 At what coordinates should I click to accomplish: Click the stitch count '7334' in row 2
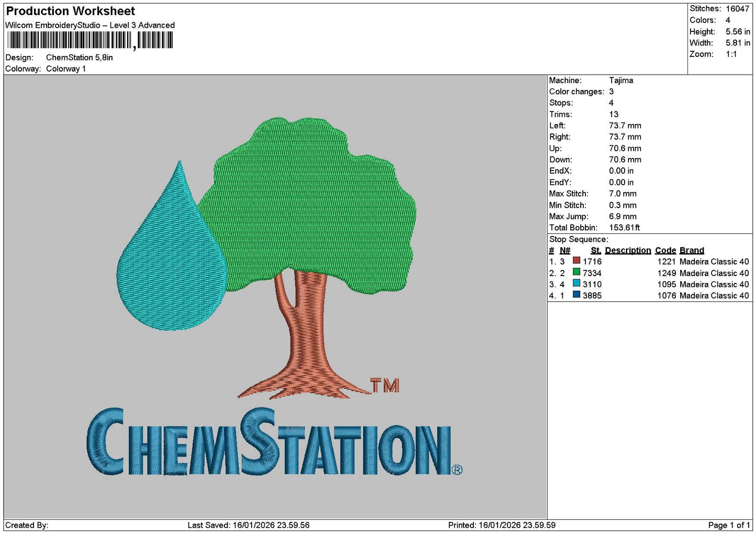click(x=592, y=273)
